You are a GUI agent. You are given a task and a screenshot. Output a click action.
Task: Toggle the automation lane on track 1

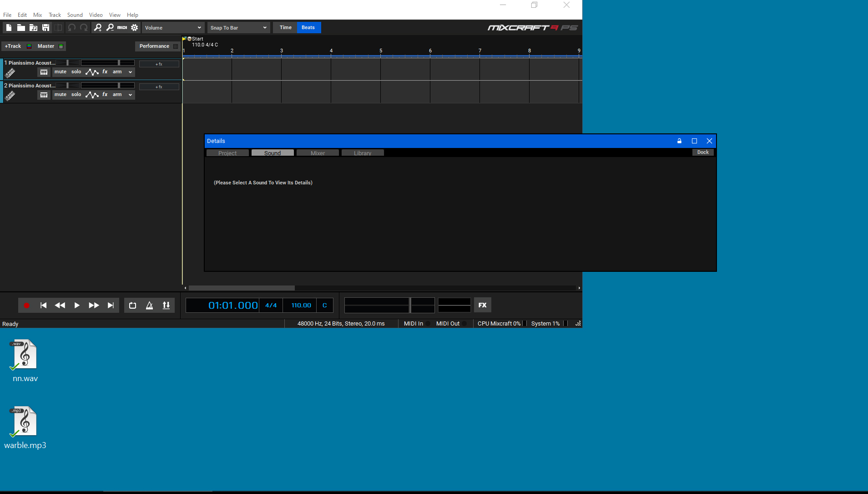click(x=92, y=72)
